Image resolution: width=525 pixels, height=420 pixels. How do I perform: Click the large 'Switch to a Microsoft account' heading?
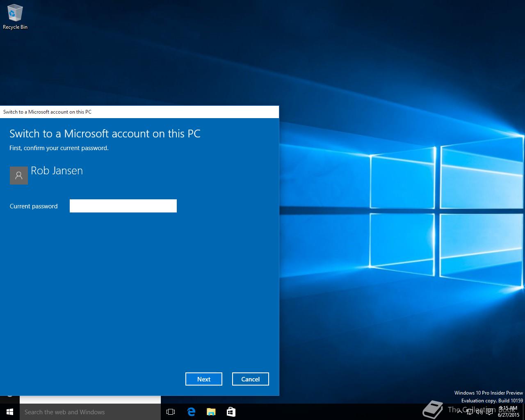pos(105,134)
